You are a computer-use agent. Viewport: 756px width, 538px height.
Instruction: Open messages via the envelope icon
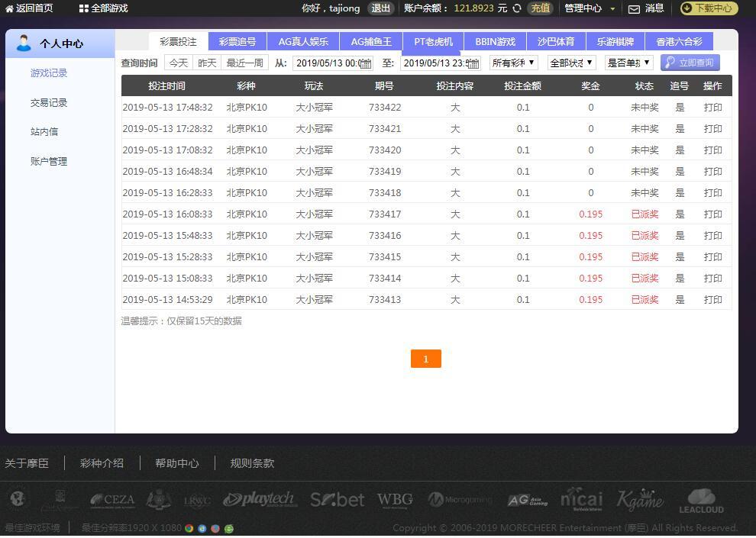pos(634,9)
